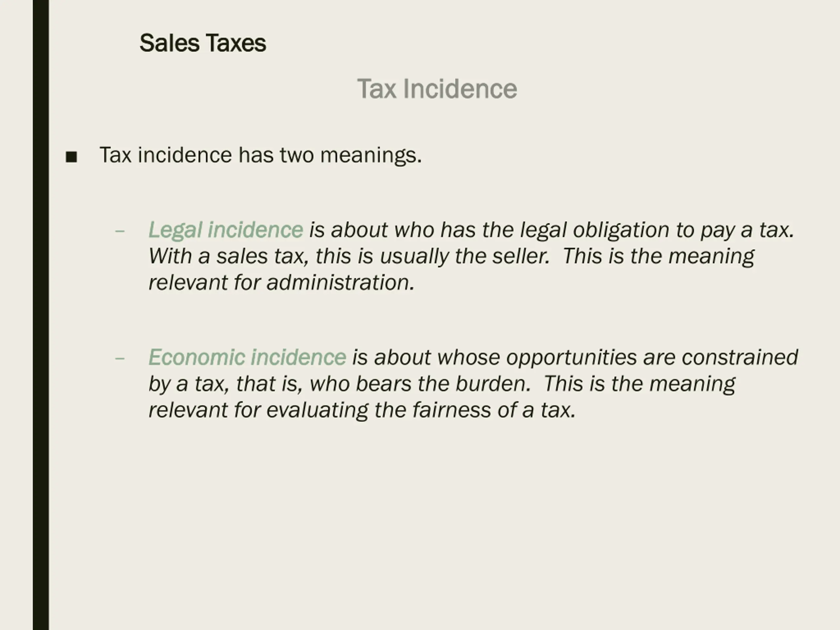
Task: Click the dash bullet beside 'Economic incidence'
Action: 120,359
